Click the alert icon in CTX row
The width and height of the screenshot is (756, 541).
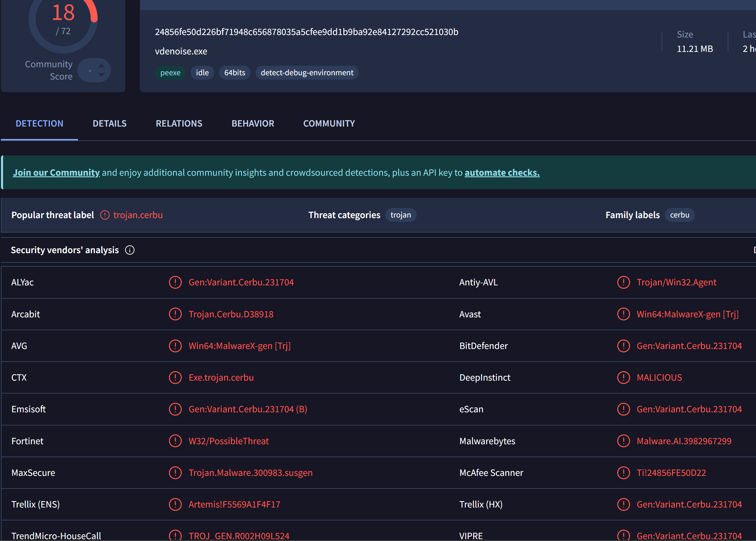(x=175, y=378)
